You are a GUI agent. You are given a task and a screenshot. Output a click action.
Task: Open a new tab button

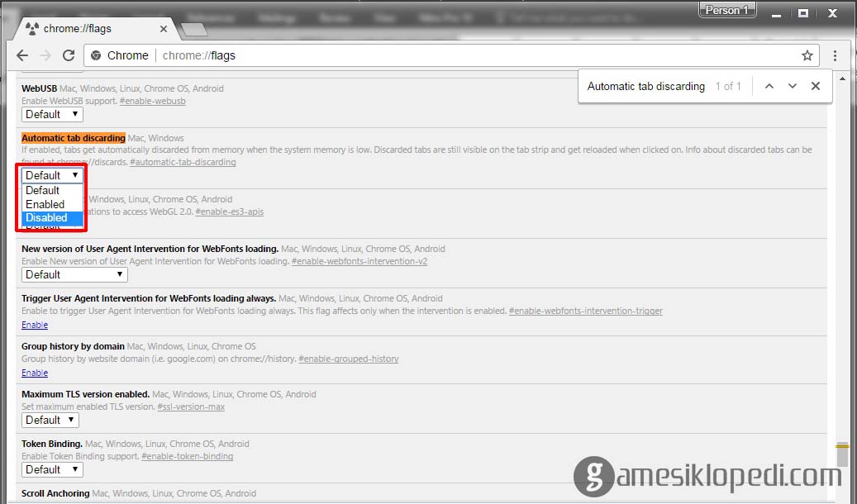click(194, 30)
